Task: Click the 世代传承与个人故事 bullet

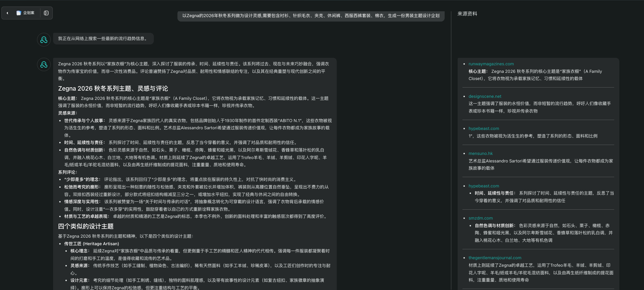Action: [198, 128]
